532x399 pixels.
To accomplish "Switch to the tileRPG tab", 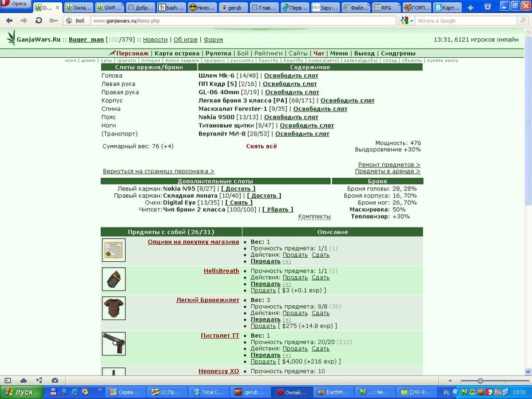I will point(386,7).
